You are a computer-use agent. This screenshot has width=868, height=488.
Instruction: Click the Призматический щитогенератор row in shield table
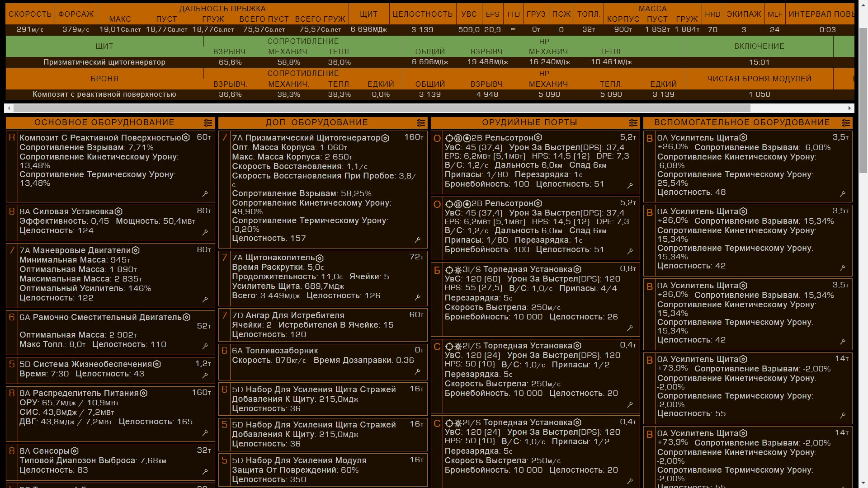[104, 62]
